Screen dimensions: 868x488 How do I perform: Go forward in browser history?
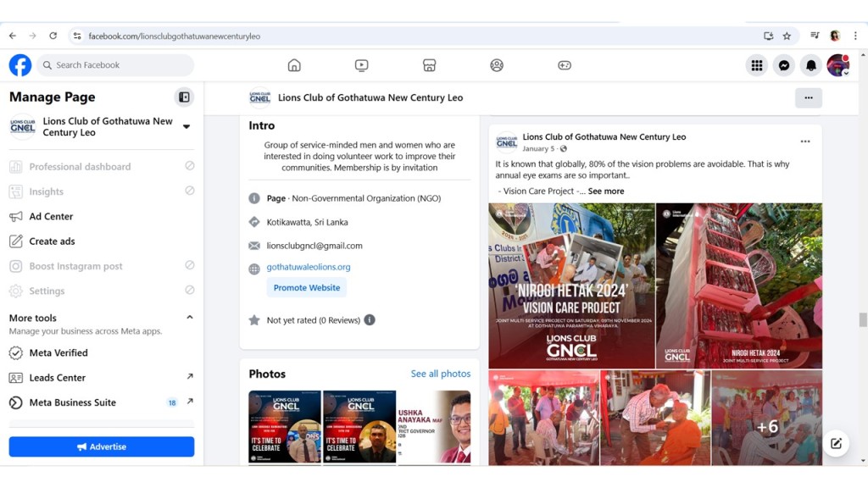[x=33, y=36]
